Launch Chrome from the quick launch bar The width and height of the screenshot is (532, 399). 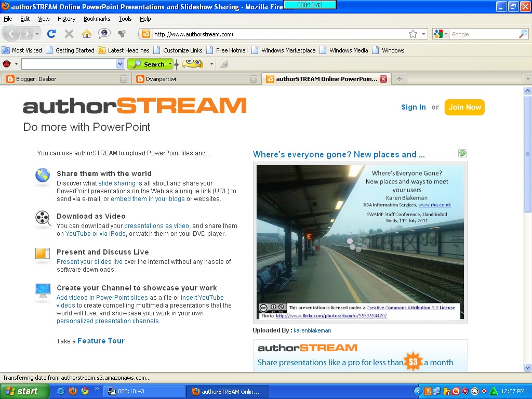[85, 391]
